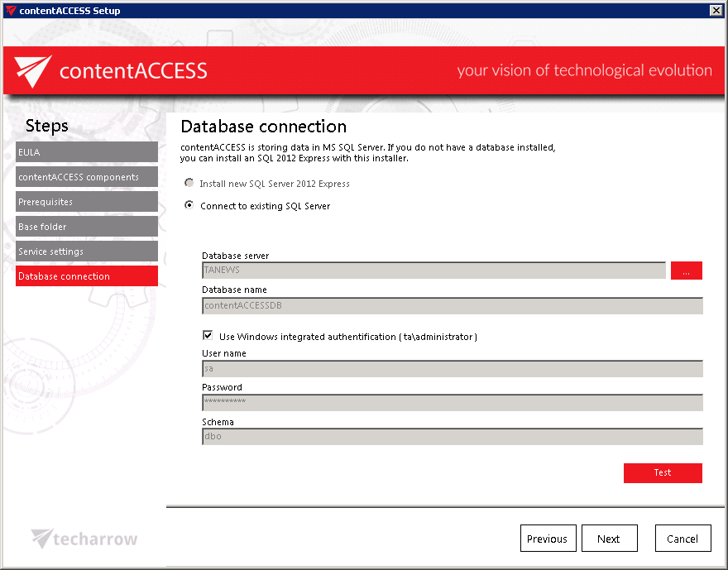
Task: Open the Base folder step
Action: click(x=86, y=227)
